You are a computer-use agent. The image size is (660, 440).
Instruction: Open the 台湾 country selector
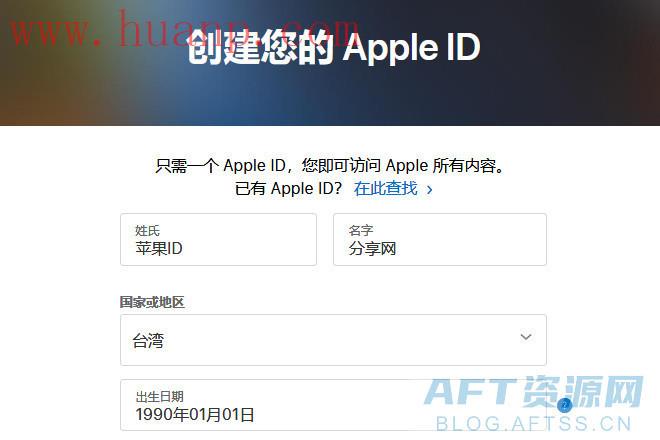coord(333,340)
